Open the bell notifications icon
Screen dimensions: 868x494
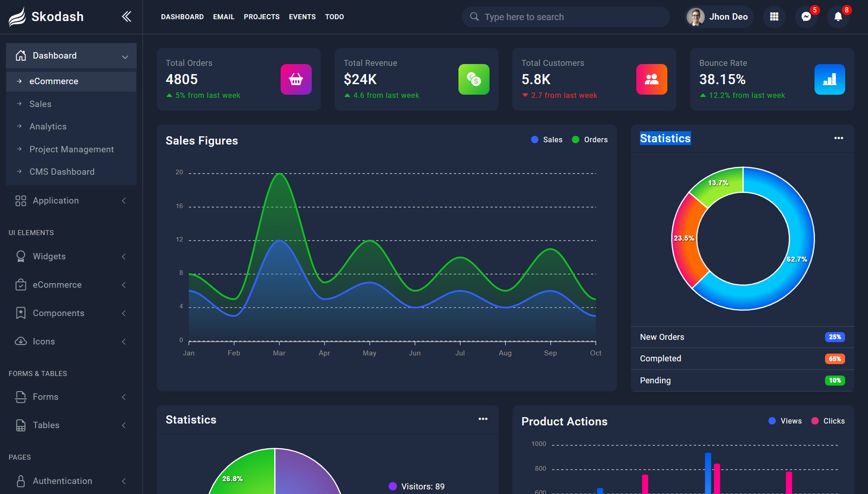tap(838, 17)
